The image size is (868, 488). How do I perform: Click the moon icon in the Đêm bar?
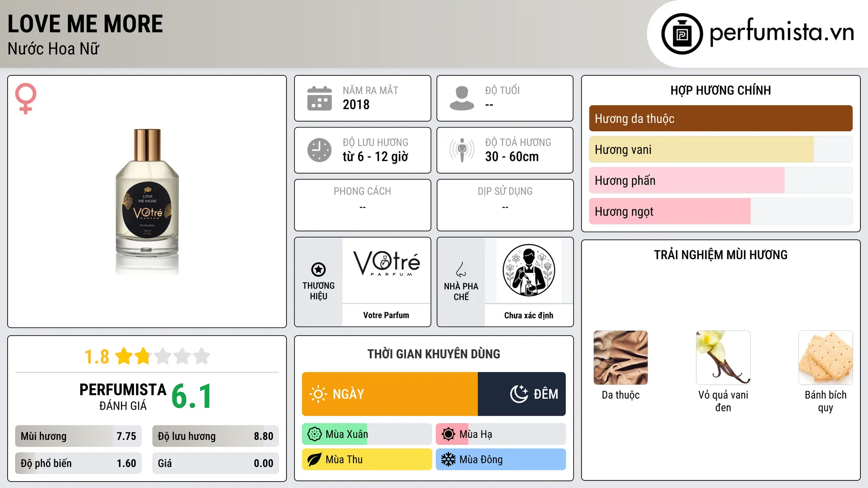pyautogui.click(x=519, y=394)
